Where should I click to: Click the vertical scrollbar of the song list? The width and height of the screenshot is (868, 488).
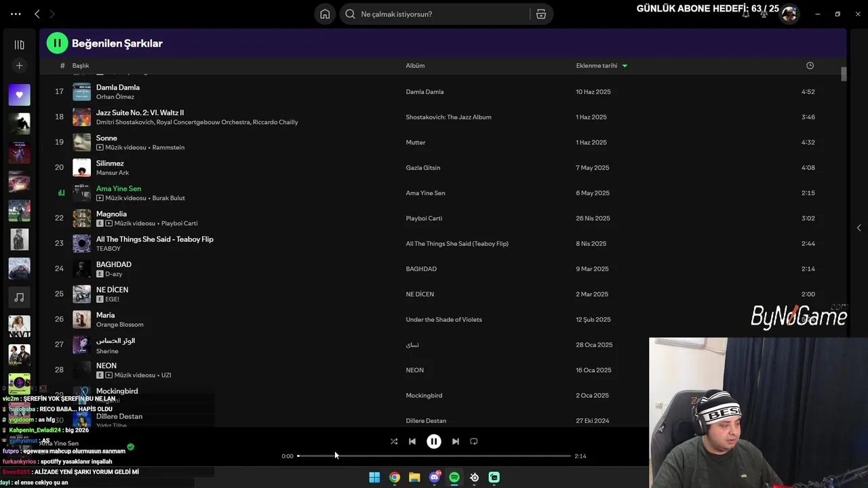coord(844,74)
